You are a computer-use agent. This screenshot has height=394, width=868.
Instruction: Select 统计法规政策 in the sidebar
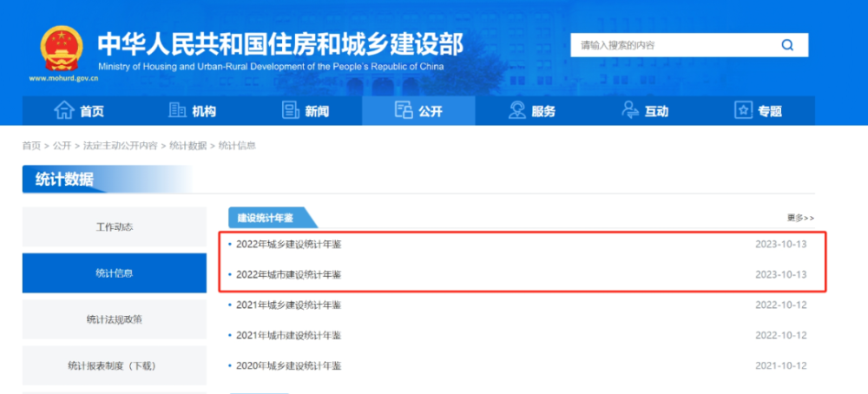point(115,319)
